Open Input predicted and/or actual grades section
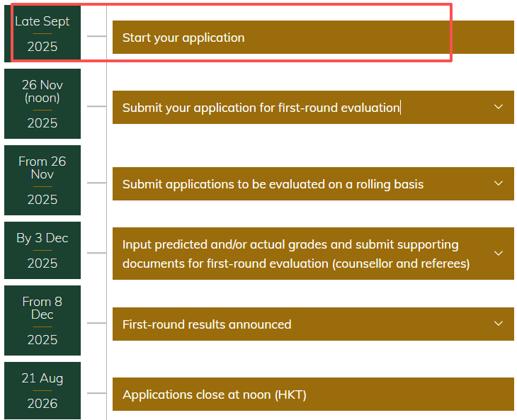This screenshot has height=420, width=517. tap(313, 254)
